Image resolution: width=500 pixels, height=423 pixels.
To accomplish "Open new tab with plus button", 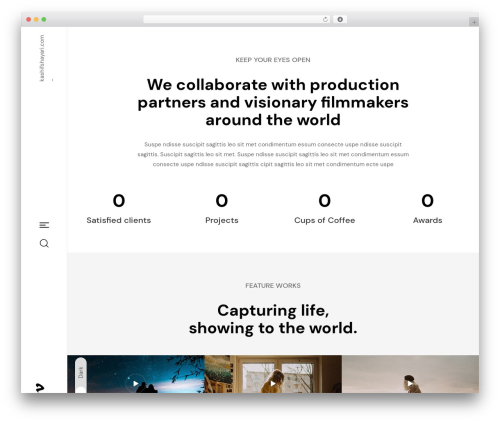I will pos(474,22).
